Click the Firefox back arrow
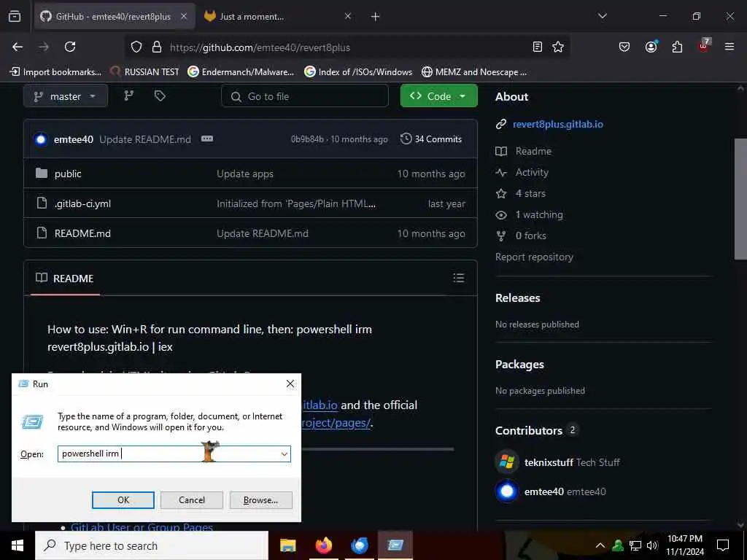The image size is (747, 560). pos(18,47)
